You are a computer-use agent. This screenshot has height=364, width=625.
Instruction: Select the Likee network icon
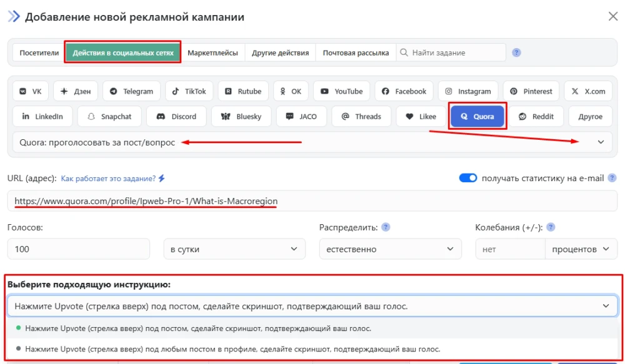point(420,116)
